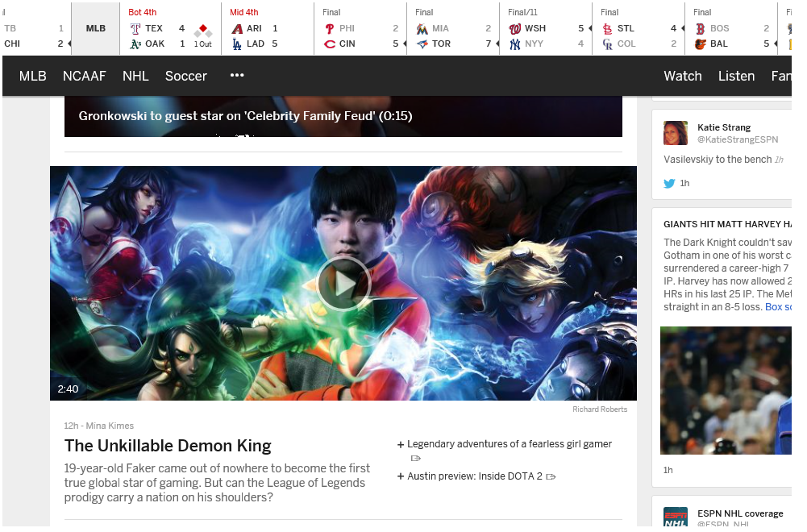807x532 pixels.
Task: Open the ESPN NHL coverage avatar
Action: point(676,517)
